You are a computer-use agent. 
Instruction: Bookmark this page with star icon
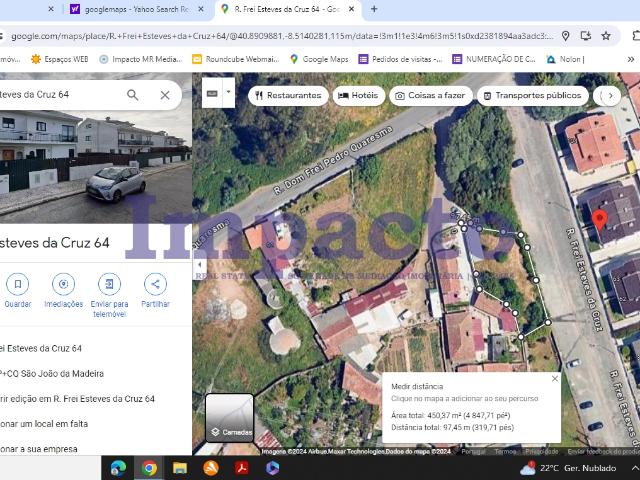pos(606,36)
